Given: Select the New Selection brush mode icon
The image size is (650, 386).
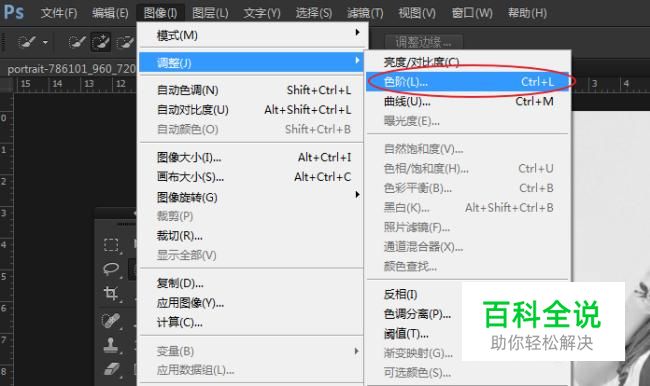Looking at the screenshot, I should 77,42.
